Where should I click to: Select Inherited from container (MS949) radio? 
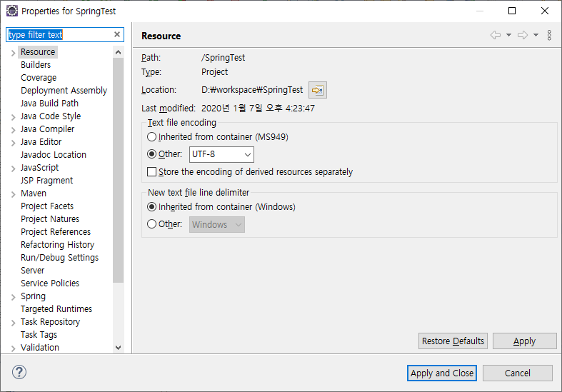click(151, 137)
